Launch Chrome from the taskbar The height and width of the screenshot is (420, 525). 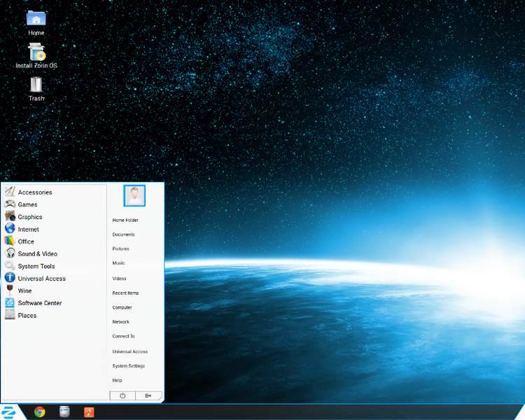(x=39, y=412)
